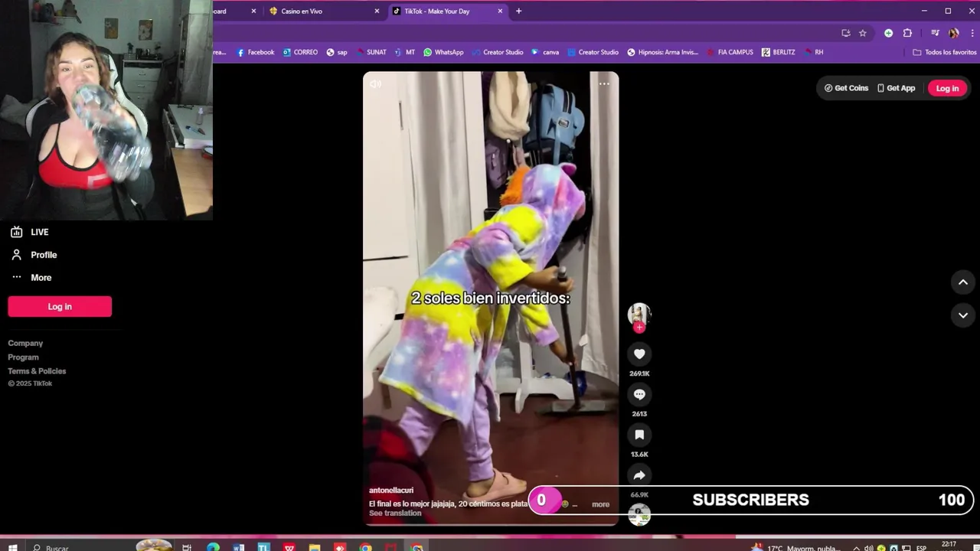Expand the Company footer section
980x551 pixels.
click(25, 344)
